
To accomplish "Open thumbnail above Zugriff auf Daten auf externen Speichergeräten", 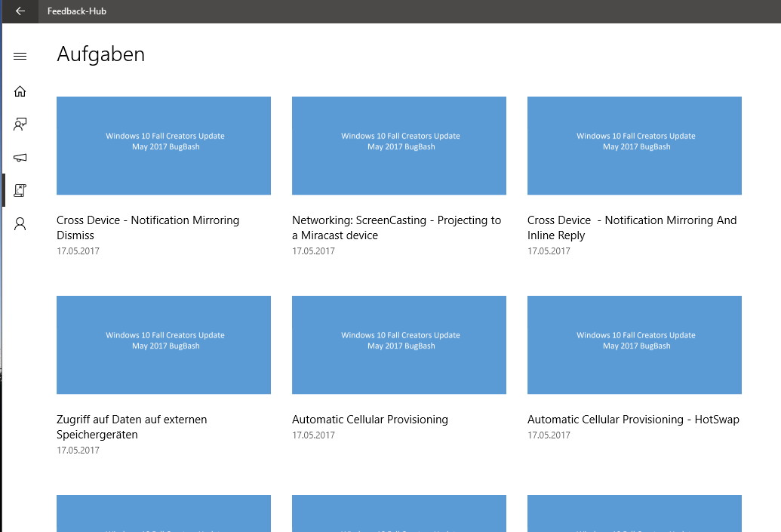I will pos(164,345).
